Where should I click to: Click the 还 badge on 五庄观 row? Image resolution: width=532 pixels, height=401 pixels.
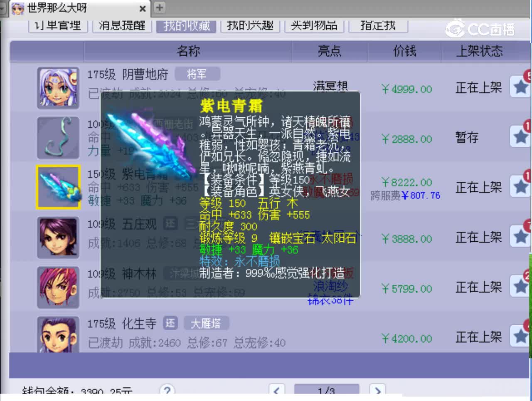tap(170, 224)
